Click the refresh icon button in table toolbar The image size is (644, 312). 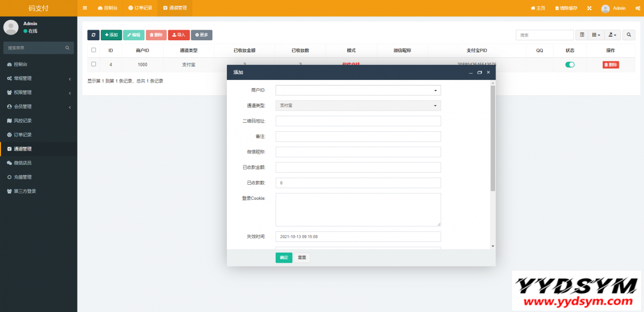click(93, 35)
